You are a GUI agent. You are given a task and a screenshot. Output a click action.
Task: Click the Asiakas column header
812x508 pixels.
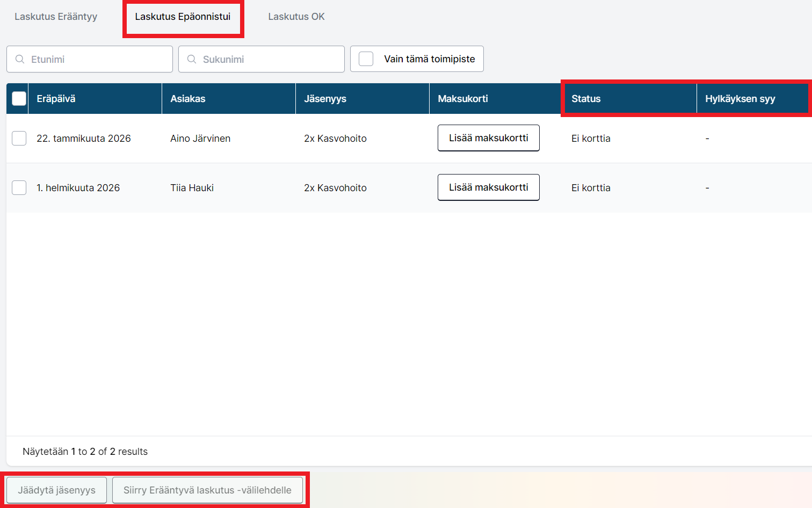[188, 99]
